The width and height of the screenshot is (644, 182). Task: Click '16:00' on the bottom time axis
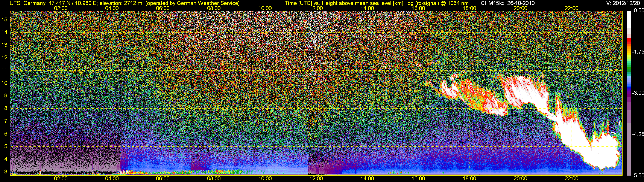(418, 179)
